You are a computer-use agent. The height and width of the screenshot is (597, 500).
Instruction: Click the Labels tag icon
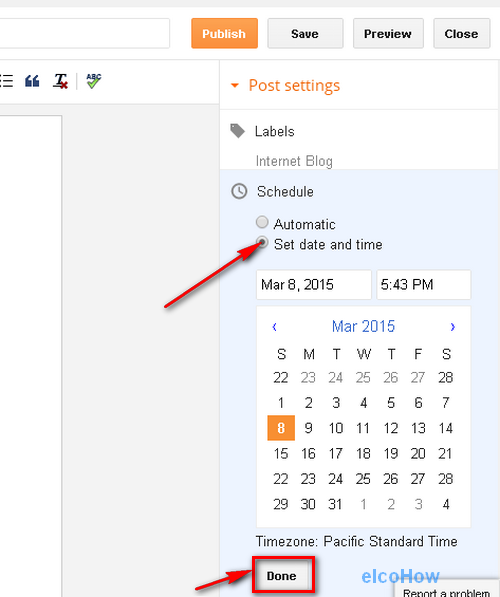pos(238,131)
